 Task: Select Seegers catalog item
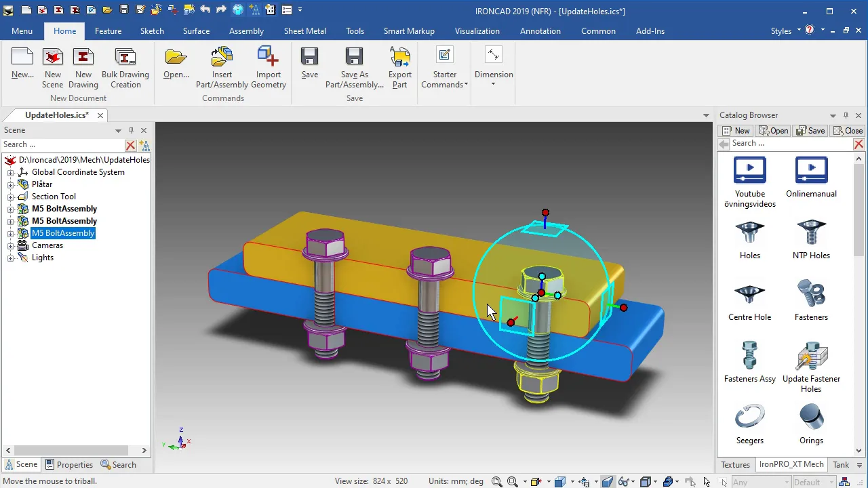(750, 425)
